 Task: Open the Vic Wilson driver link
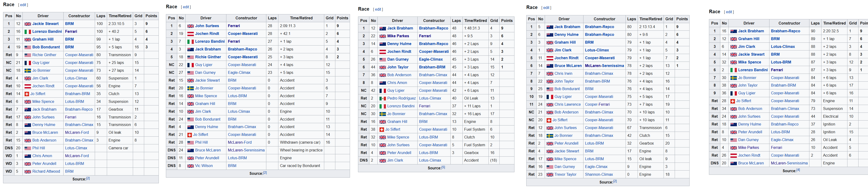204,166
